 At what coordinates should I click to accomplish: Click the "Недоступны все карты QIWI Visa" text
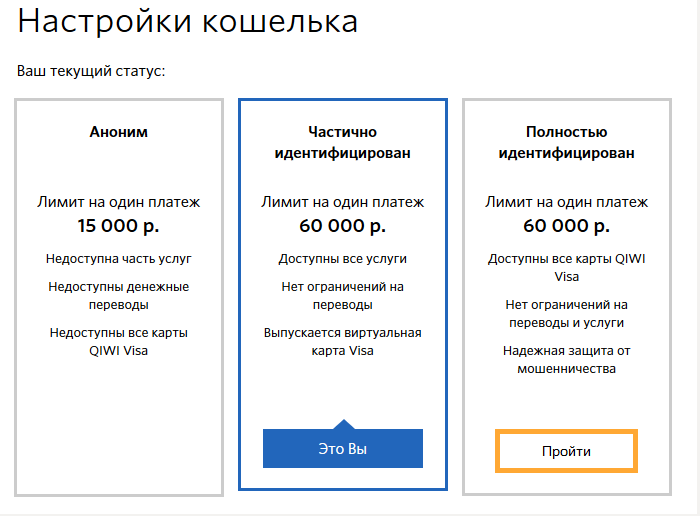[x=119, y=341]
